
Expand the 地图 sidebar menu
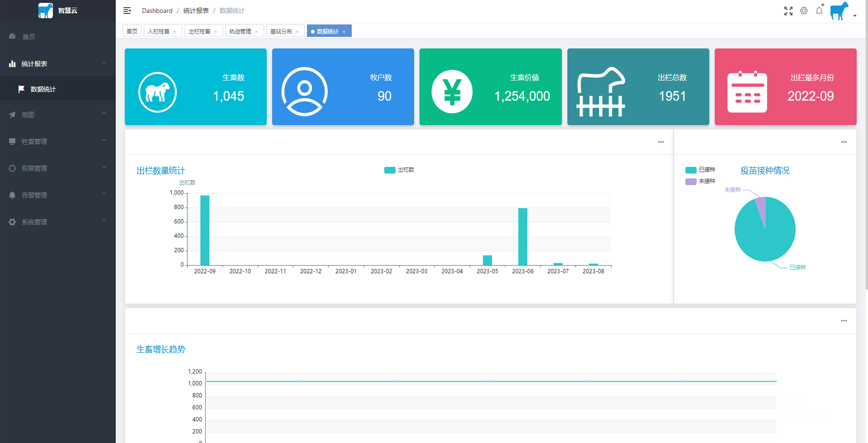point(58,115)
